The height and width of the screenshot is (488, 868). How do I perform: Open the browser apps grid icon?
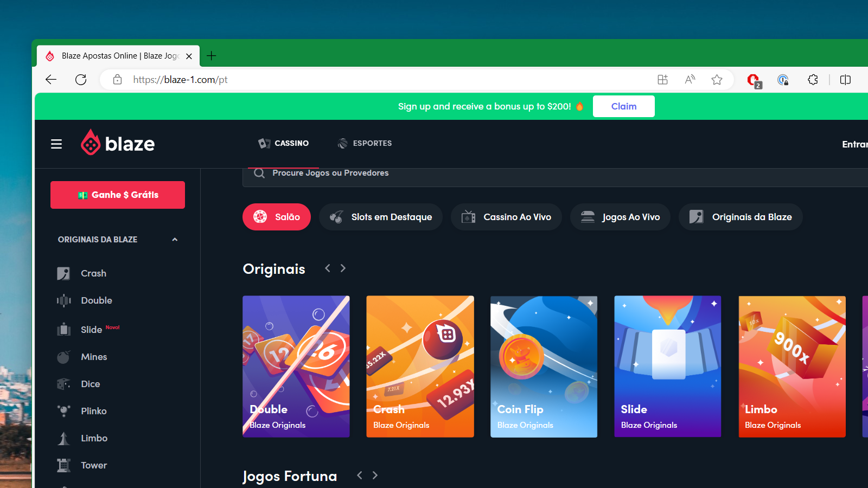coord(662,80)
